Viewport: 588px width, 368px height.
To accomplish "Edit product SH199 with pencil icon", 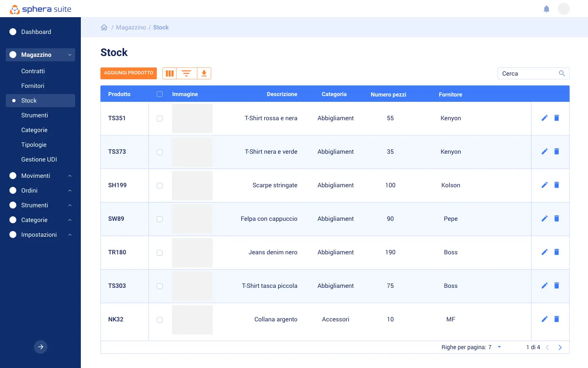I will click(x=544, y=185).
